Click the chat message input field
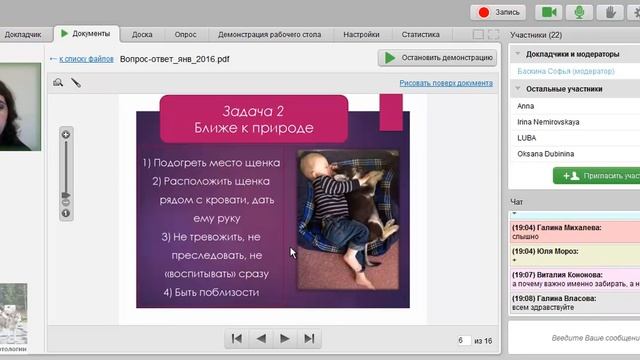 point(575,338)
